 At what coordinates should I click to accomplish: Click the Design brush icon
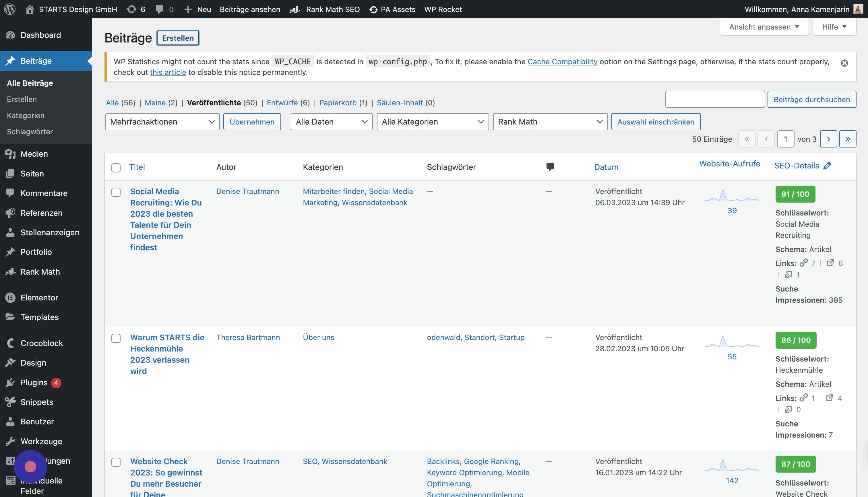point(10,362)
